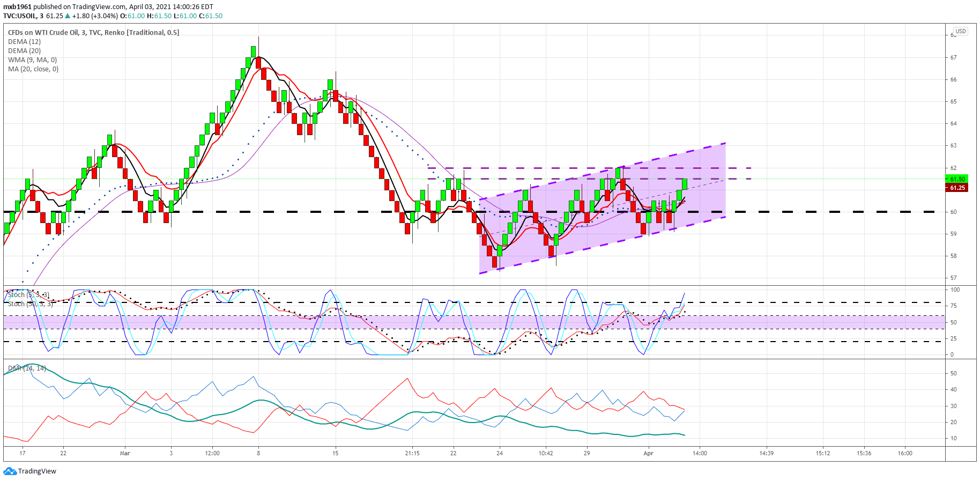
Task: Select the DEMA (20) indicator label
Action: pos(24,51)
